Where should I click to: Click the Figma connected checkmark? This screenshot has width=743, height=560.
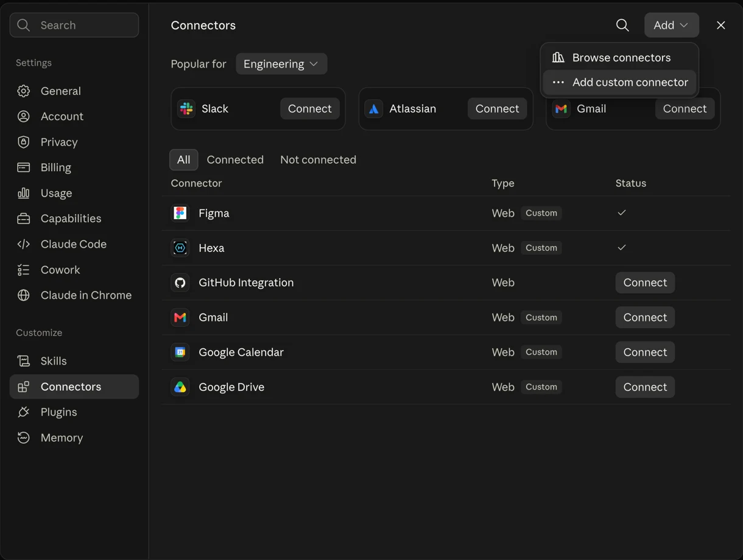tap(622, 212)
